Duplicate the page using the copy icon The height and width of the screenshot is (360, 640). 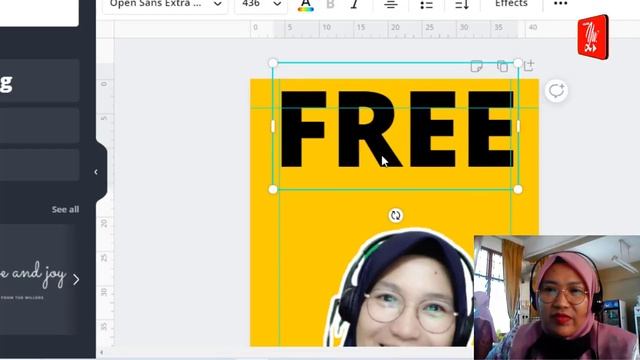[502, 66]
